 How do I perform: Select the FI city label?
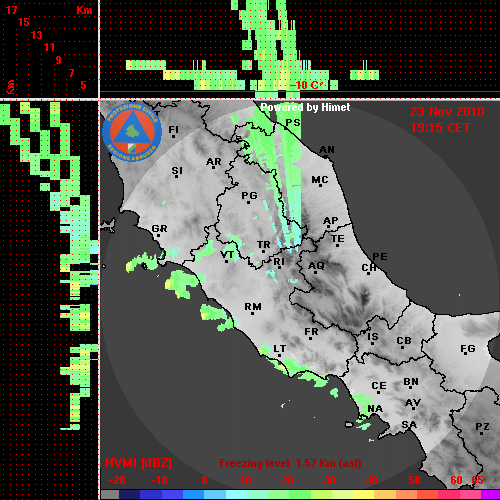(x=173, y=129)
